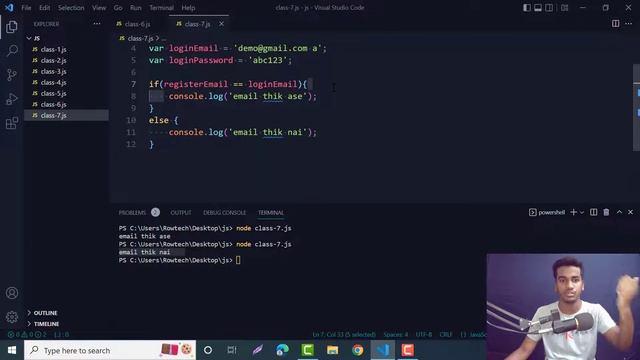
Task: Toggle the bottom panel layout icon
Action: [x=538, y=8]
